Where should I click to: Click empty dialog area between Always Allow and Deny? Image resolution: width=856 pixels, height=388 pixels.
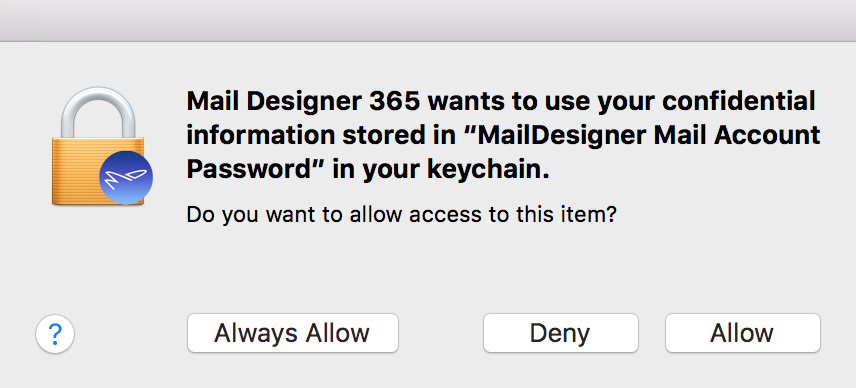[x=441, y=333]
